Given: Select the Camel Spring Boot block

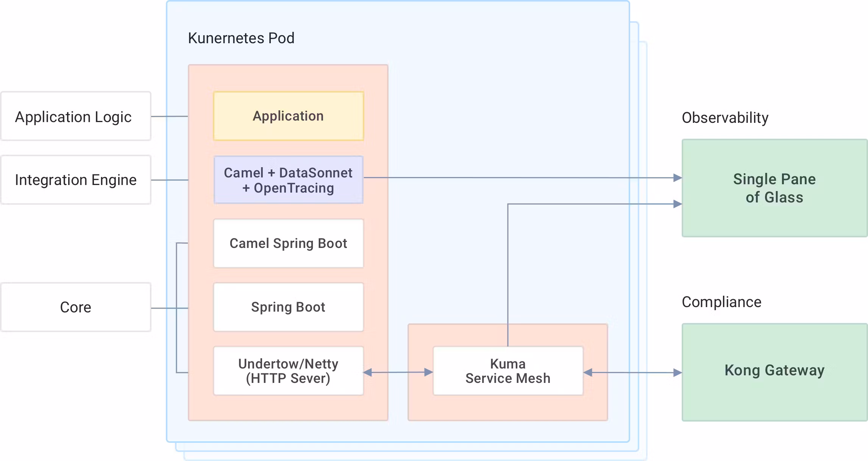Looking at the screenshot, I should point(288,243).
